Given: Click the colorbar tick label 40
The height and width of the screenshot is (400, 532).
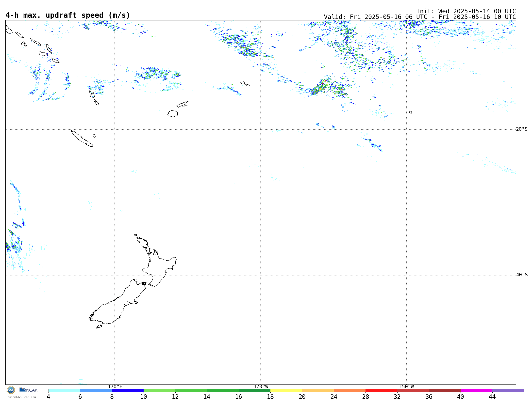Looking at the screenshot, I should [x=461, y=397].
